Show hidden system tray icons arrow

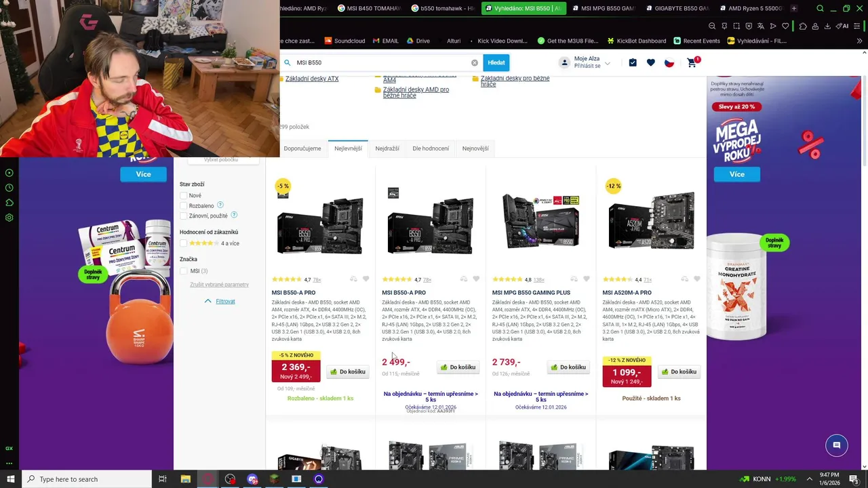coord(809,479)
